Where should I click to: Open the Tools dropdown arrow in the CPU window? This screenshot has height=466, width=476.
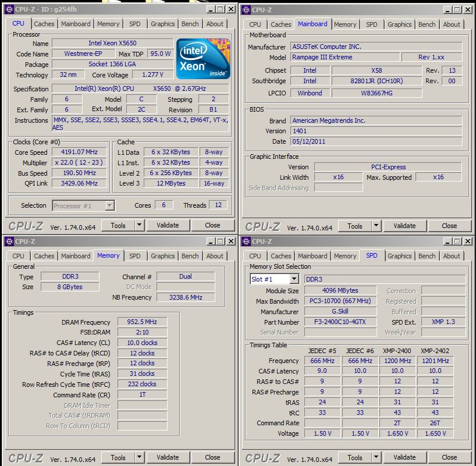tap(139, 225)
